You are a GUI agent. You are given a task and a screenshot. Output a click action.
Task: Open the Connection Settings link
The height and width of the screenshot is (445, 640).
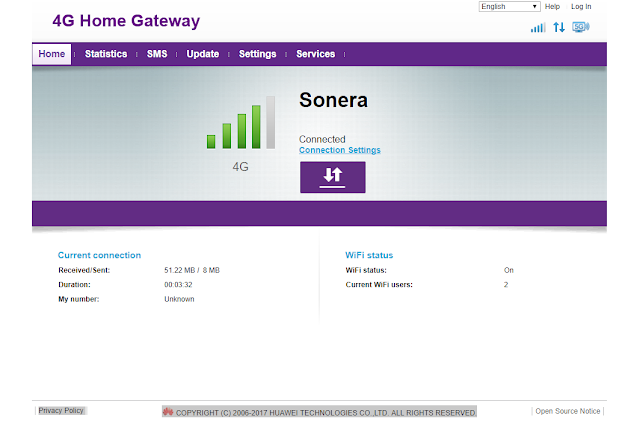pyautogui.click(x=340, y=150)
